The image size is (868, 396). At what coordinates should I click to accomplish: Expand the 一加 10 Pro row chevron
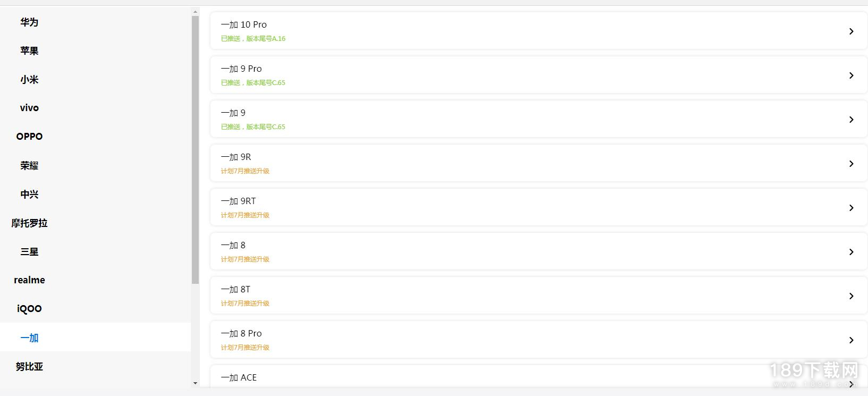851,31
